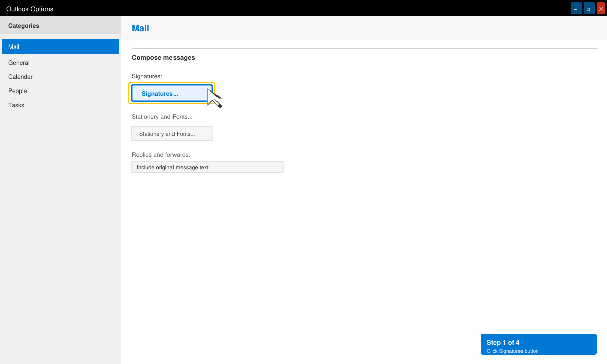Open the Signatures... button
This screenshot has width=607, height=364.
pyautogui.click(x=172, y=94)
